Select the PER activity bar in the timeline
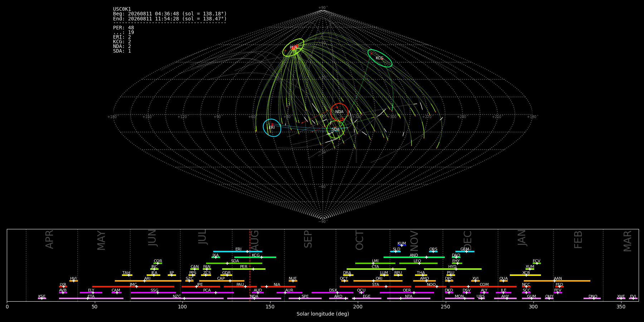Viewport: 644px width, 322px height. pyautogui.click(x=244, y=269)
